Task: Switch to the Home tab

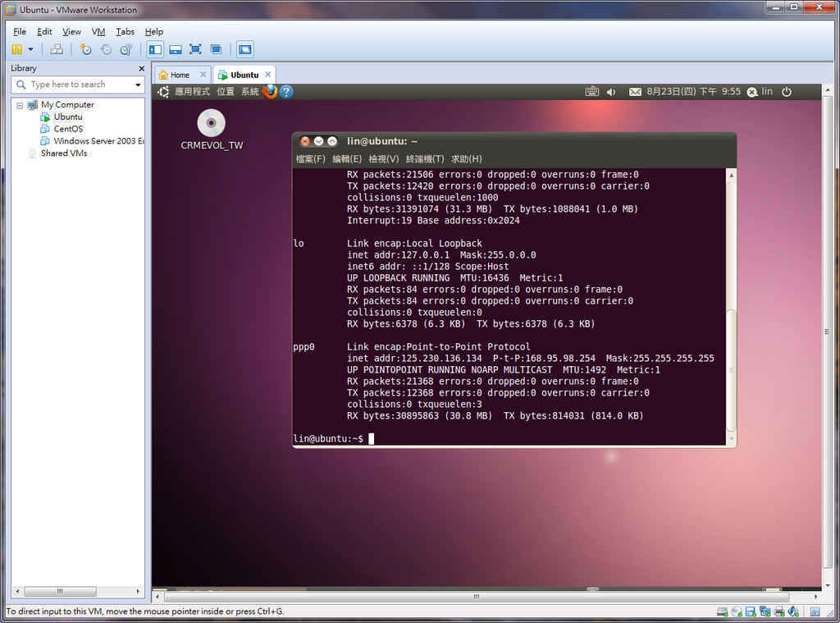Action: coord(180,75)
